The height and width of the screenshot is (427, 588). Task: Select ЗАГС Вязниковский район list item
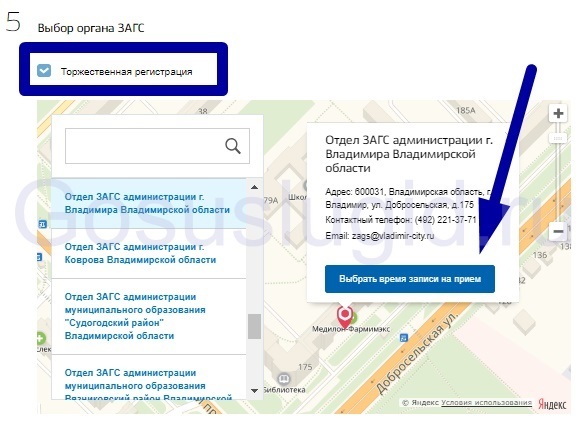click(x=149, y=378)
